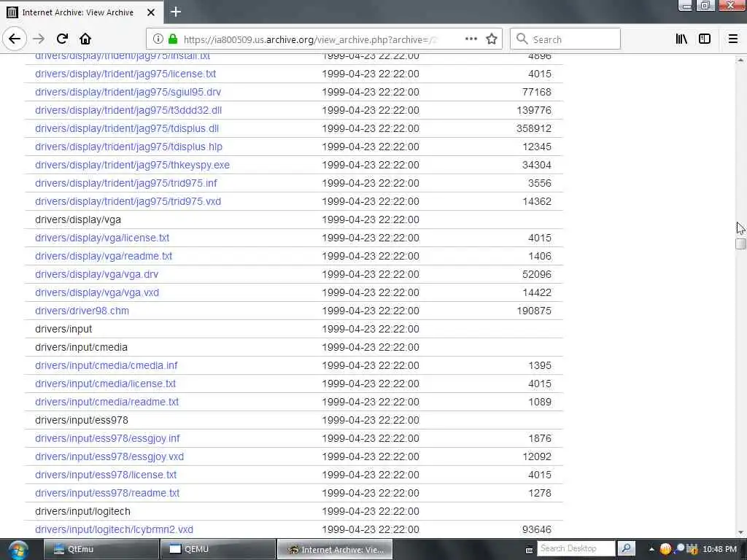
Task: Switch to QtEmu taskbar window
Action: [x=101, y=549]
